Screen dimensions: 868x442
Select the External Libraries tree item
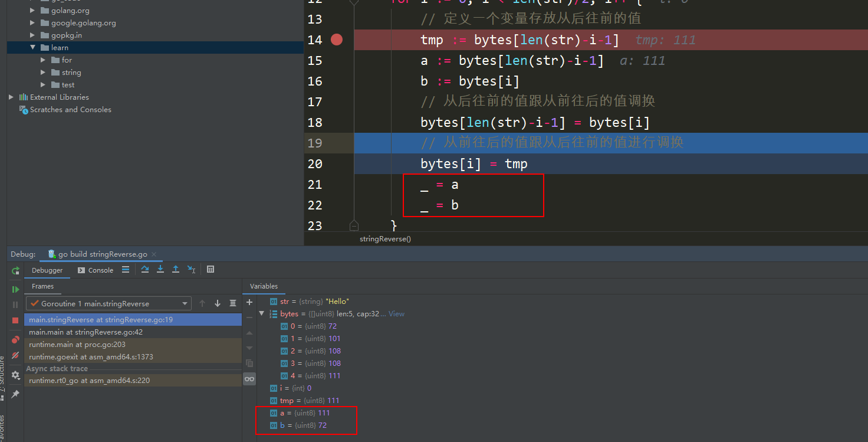tap(60, 97)
